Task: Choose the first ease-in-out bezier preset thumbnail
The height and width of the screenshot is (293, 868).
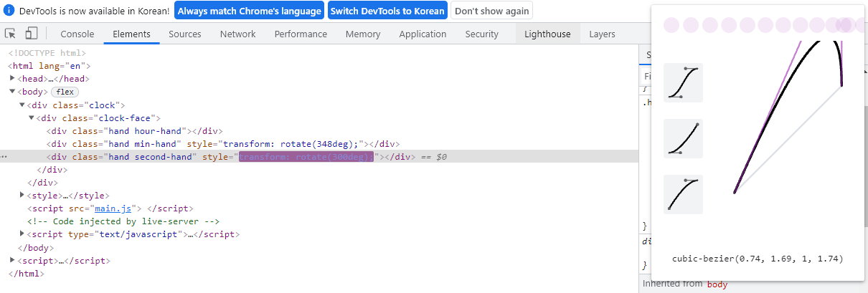Action: (683, 82)
